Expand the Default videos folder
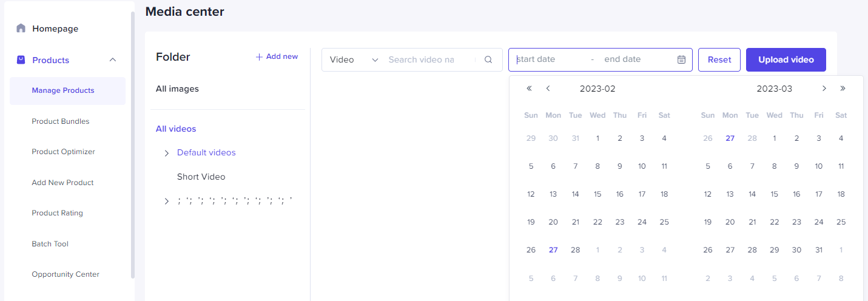This screenshot has width=868, height=301. tap(167, 153)
